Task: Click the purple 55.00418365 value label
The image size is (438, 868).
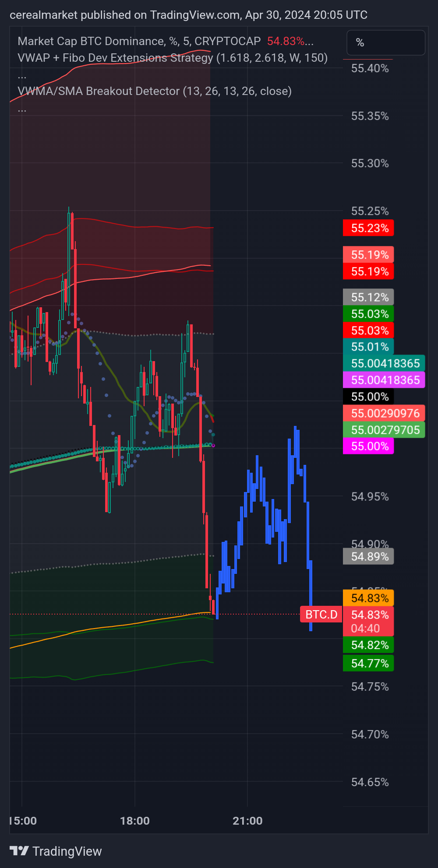Action: 384,380
